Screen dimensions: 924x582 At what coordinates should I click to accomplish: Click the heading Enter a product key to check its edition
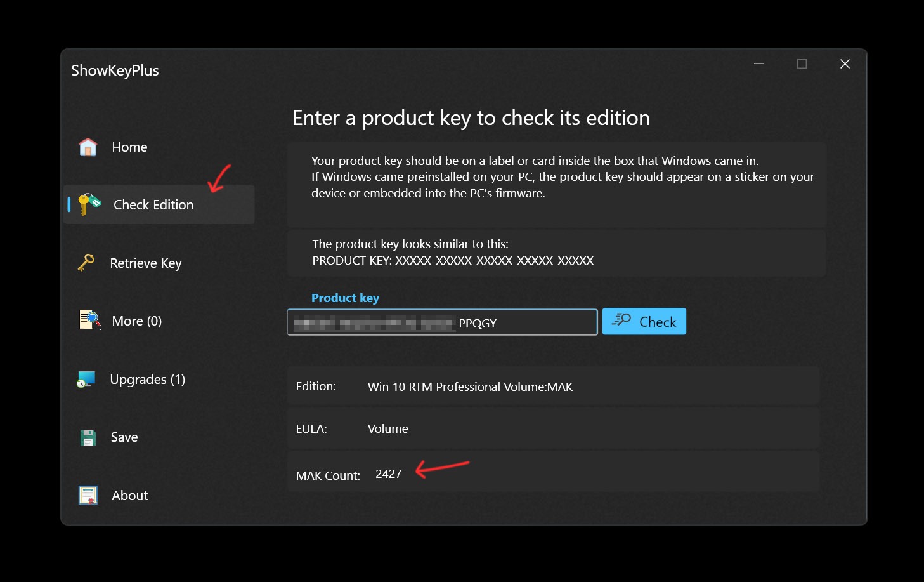(471, 118)
